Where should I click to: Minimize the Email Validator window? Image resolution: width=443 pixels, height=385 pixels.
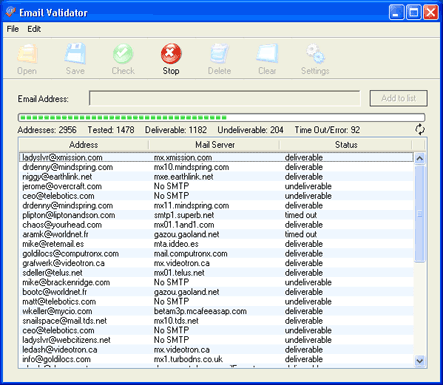click(396, 13)
